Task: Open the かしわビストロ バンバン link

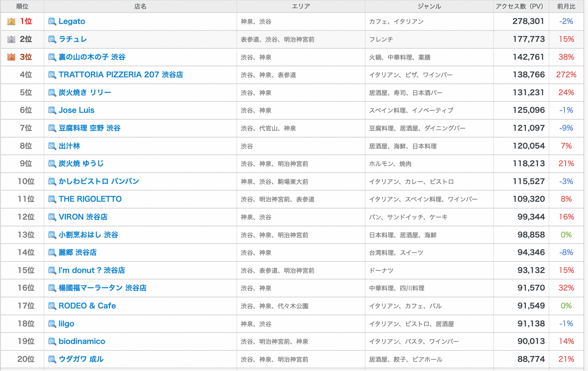Action: pyautogui.click(x=99, y=181)
